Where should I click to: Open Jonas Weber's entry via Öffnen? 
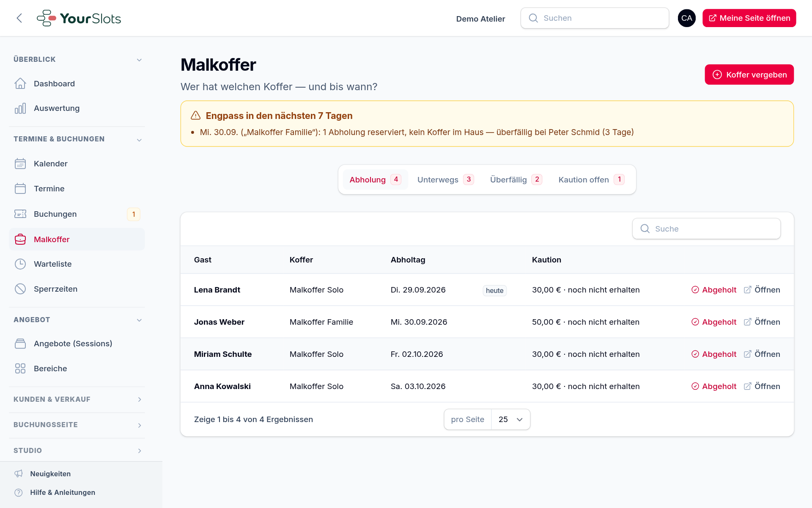[762, 322]
